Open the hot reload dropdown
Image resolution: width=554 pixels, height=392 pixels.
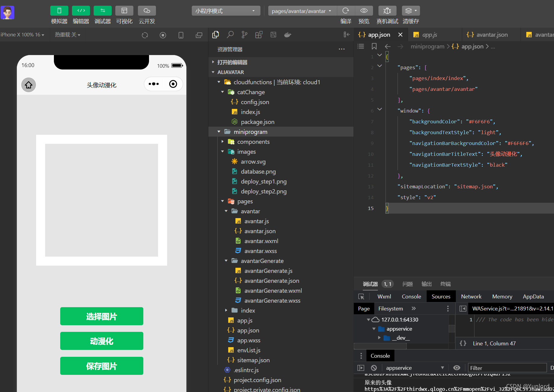67,35
